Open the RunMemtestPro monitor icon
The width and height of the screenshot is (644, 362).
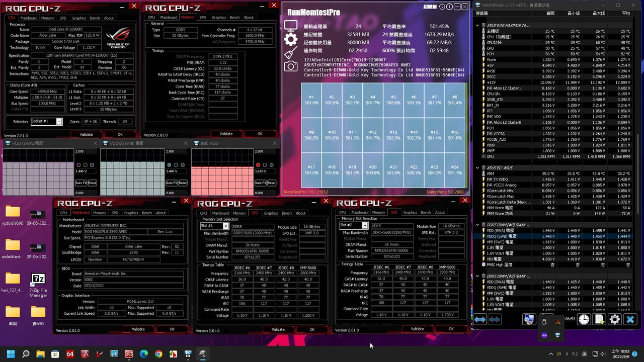click(x=290, y=26)
